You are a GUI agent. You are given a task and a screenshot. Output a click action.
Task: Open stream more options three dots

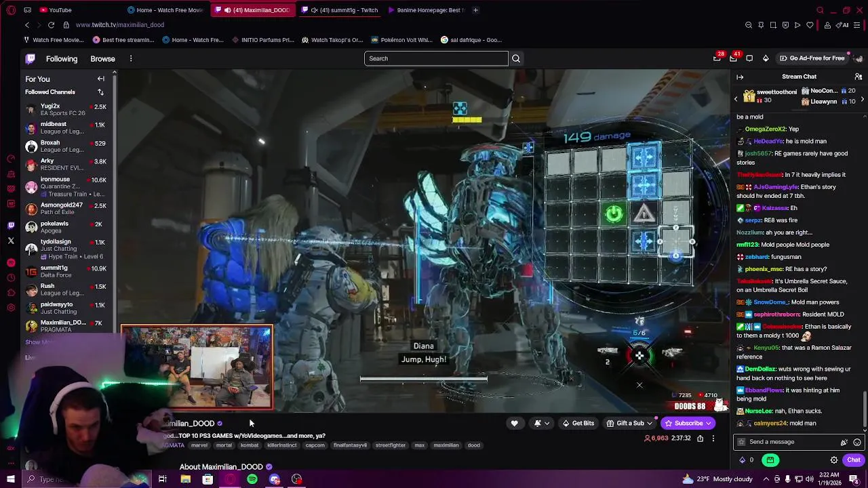[713, 439]
